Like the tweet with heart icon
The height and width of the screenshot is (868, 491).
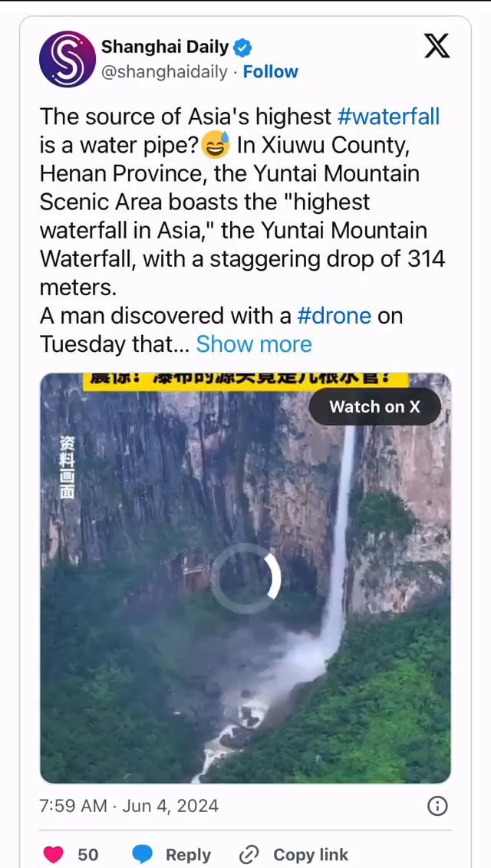pyautogui.click(x=53, y=854)
